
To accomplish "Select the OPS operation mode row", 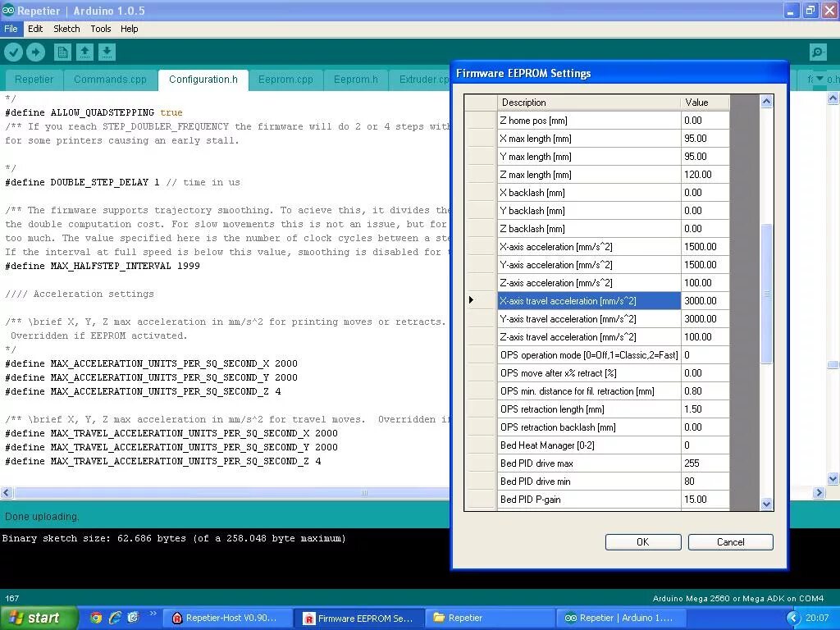I will [589, 355].
